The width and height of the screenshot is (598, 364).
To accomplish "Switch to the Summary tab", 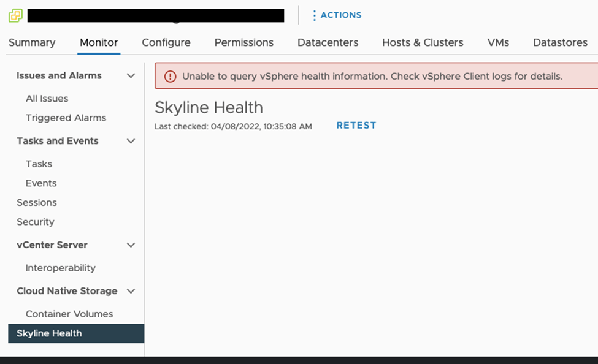I will [x=32, y=42].
